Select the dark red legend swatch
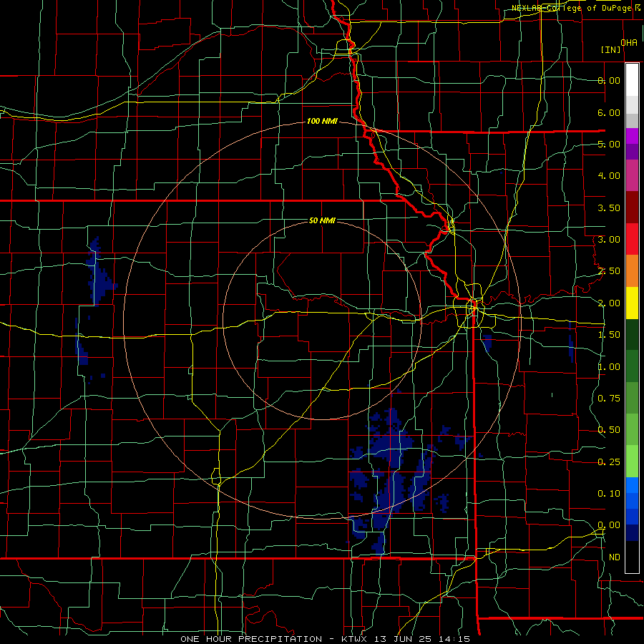The width and height of the screenshot is (644, 644). point(632,208)
